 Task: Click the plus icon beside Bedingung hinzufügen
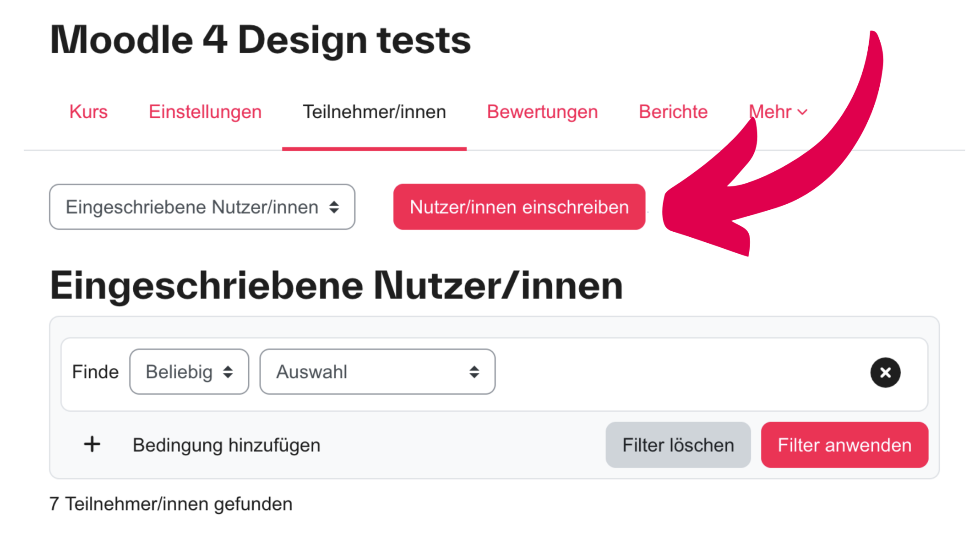point(92,444)
